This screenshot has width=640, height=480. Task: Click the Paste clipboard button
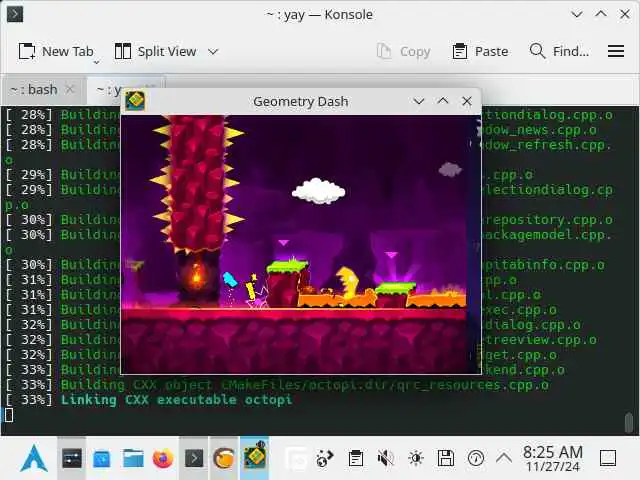click(480, 52)
